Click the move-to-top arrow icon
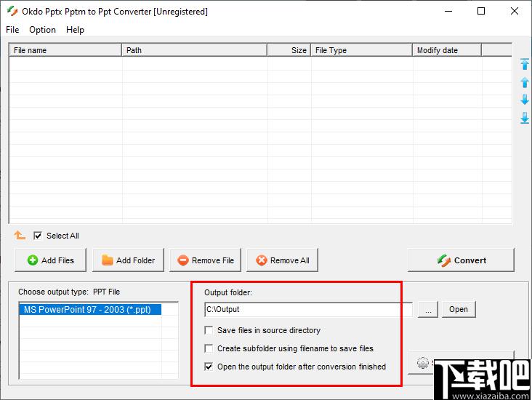The height and width of the screenshot is (400, 532). tap(525, 64)
